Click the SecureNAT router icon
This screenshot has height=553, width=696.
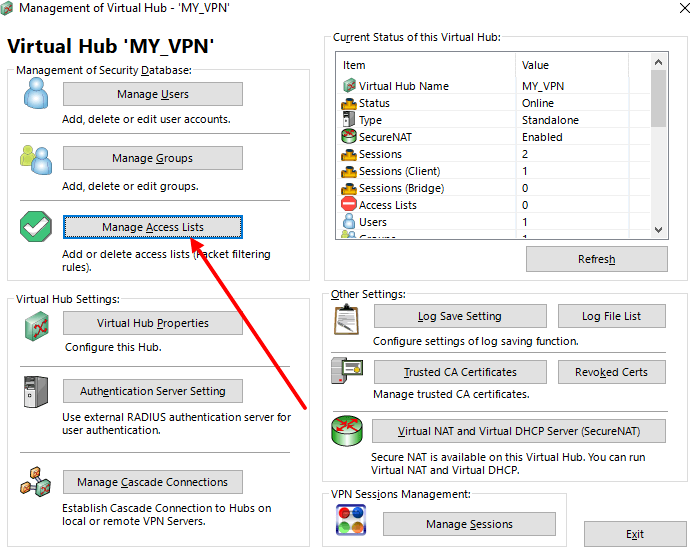tap(347, 432)
